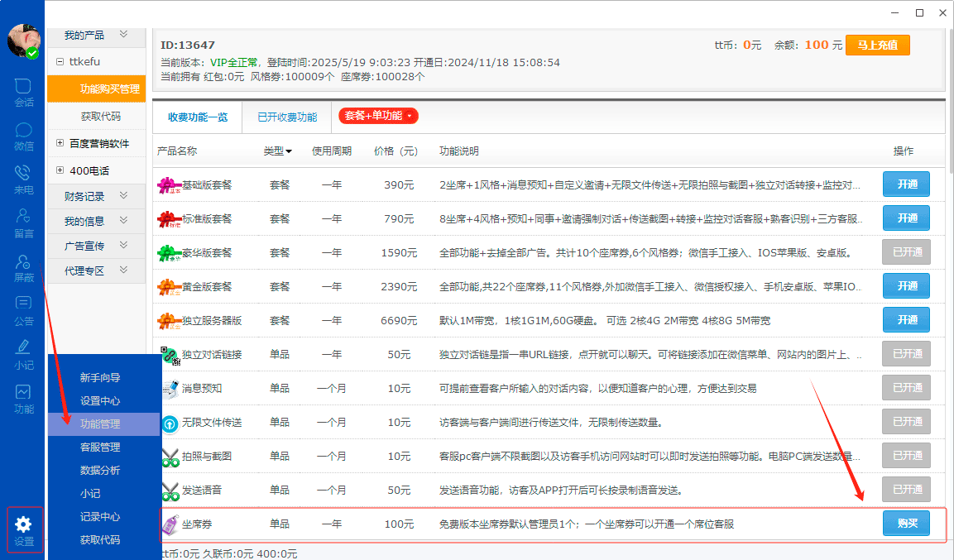Click 已开通 button for 豪华版套餐
The width and height of the screenshot is (954, 560).
click(906, 251)
